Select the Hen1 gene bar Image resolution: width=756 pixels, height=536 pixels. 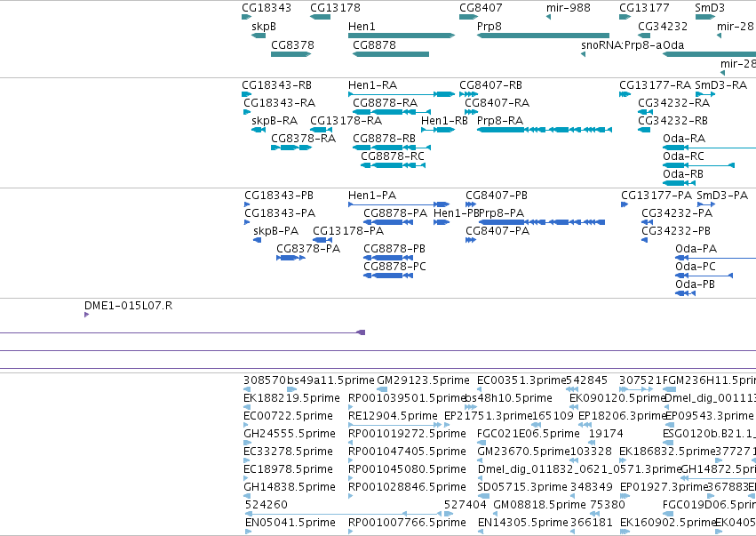[402, 36]
